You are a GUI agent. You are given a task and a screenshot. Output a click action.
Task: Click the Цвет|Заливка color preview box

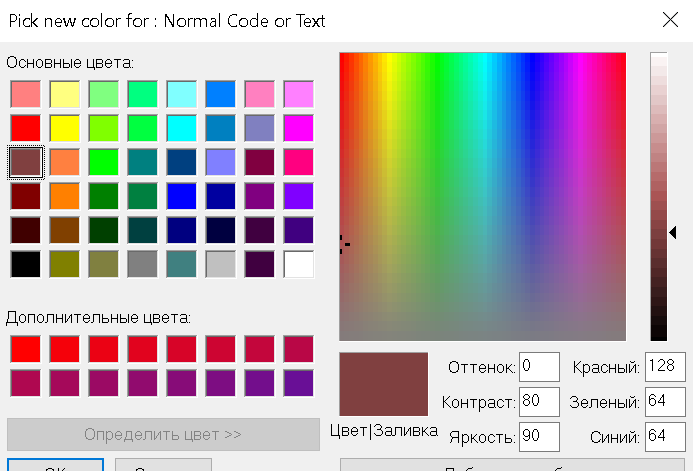point(383,384)
